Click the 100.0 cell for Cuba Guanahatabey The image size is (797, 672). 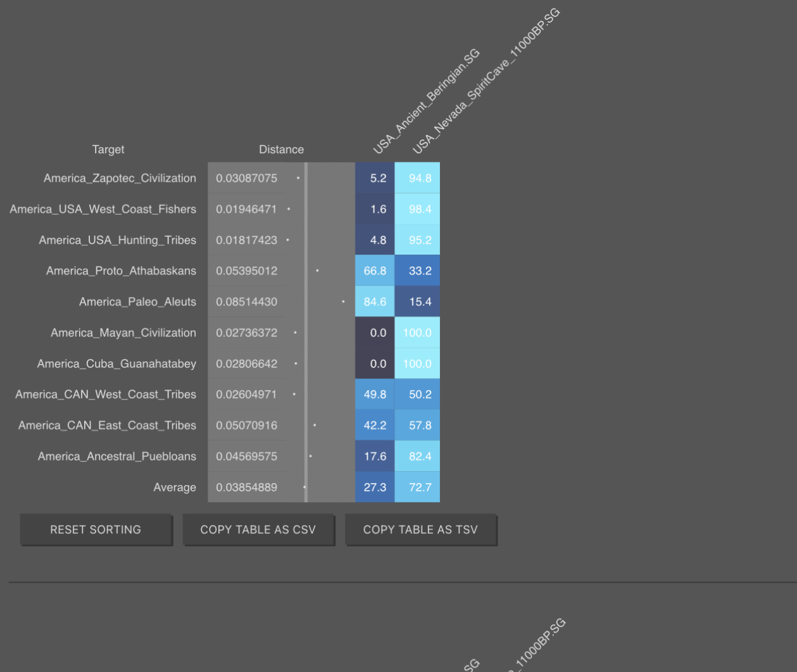417,364
